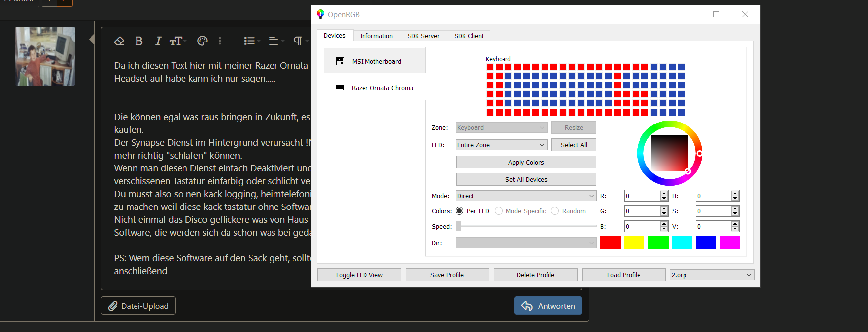Pick the magenta color swatch
Image resolution: width=868 pixels, height=332 pixels.
pyautogui.click(x=730, y=243)
